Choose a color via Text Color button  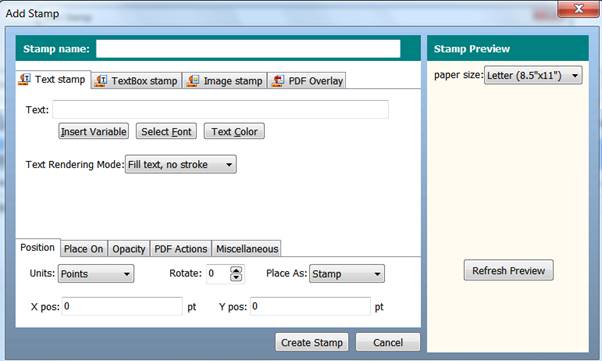click(234, 131)
